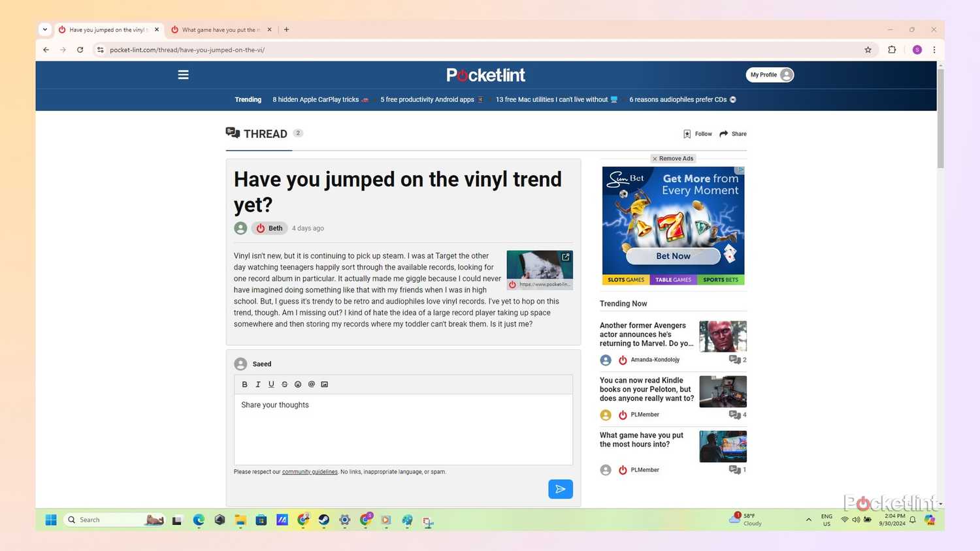
Task: Apply bold formatting in the reply editor
Action: click(245, 385)
